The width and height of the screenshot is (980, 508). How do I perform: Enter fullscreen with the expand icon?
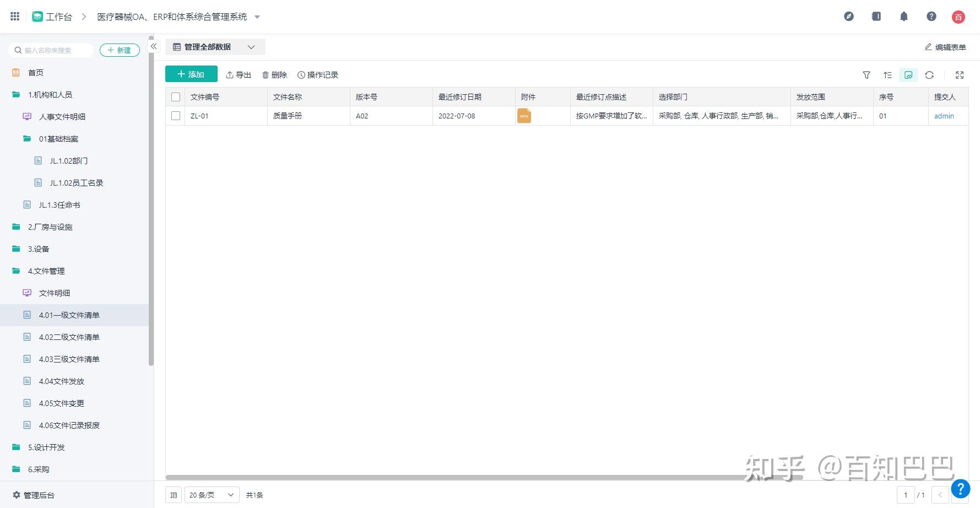pos(960,75)
